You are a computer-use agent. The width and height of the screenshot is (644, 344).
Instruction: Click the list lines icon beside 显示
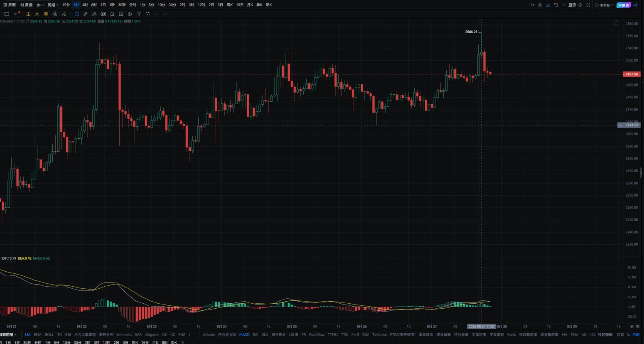pyautogui.click(x=564, y=5)
